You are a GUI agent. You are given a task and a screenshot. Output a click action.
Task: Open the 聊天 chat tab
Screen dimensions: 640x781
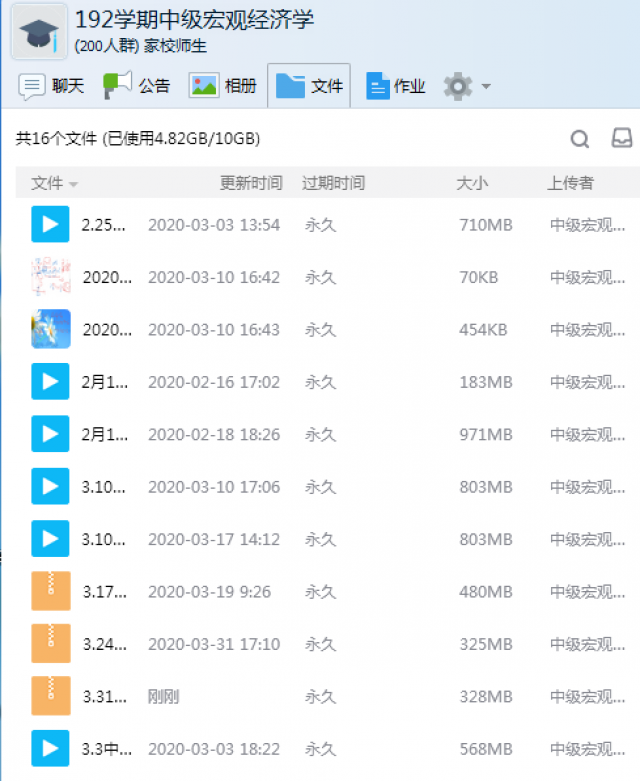click(x=52, y=86)
